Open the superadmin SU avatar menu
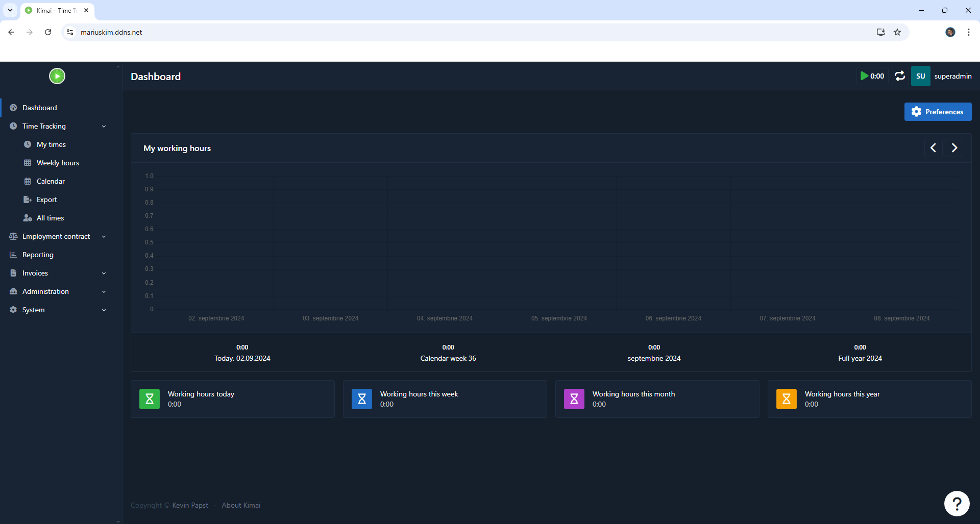The width and height of the screenshot is (980, 524). (x=920, y=76)
